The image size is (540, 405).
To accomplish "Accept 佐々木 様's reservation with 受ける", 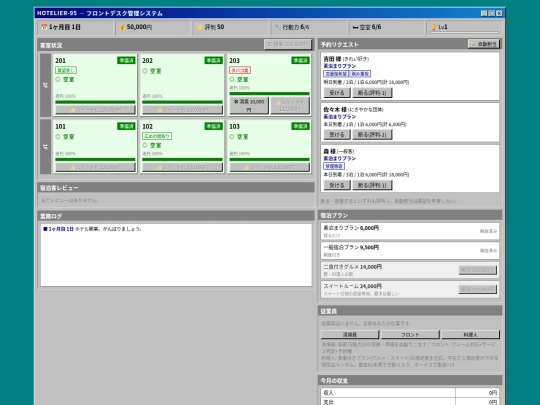I will click(337, 135).
